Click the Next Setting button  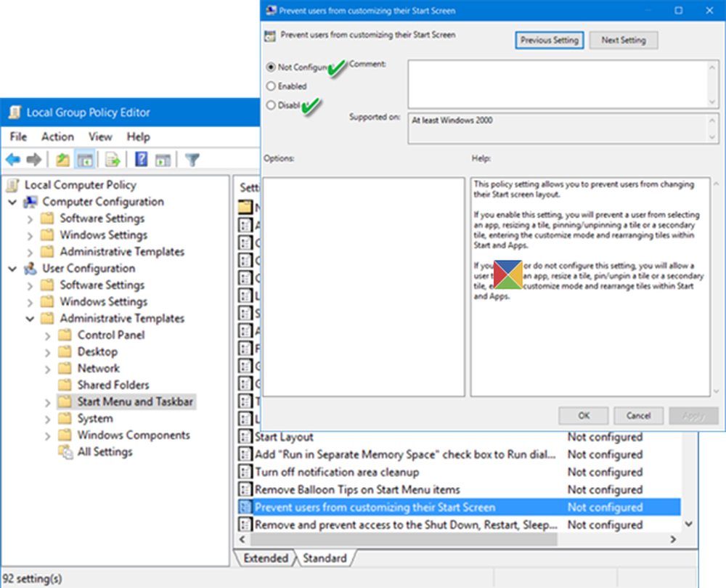(x=623, y=40)
